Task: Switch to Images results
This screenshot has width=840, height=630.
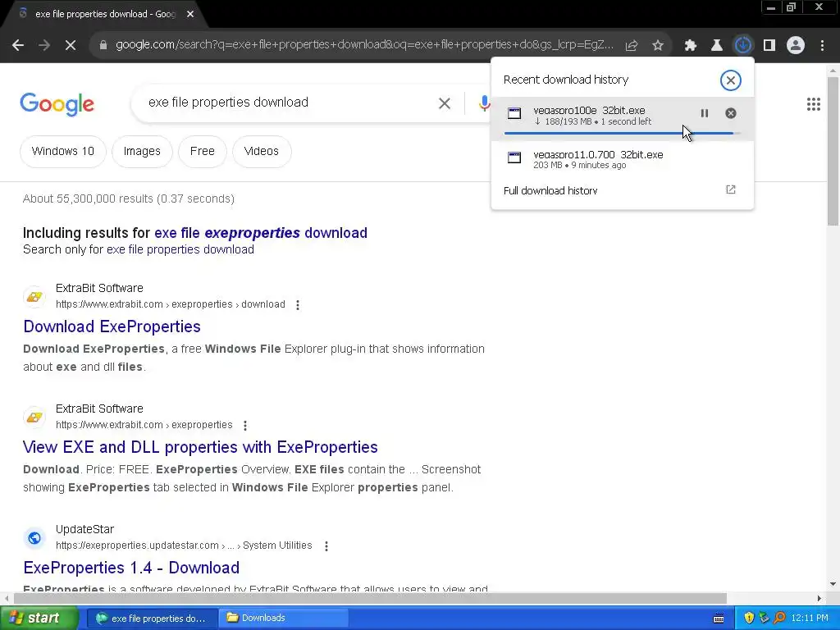Action: [x=142, y=152]
